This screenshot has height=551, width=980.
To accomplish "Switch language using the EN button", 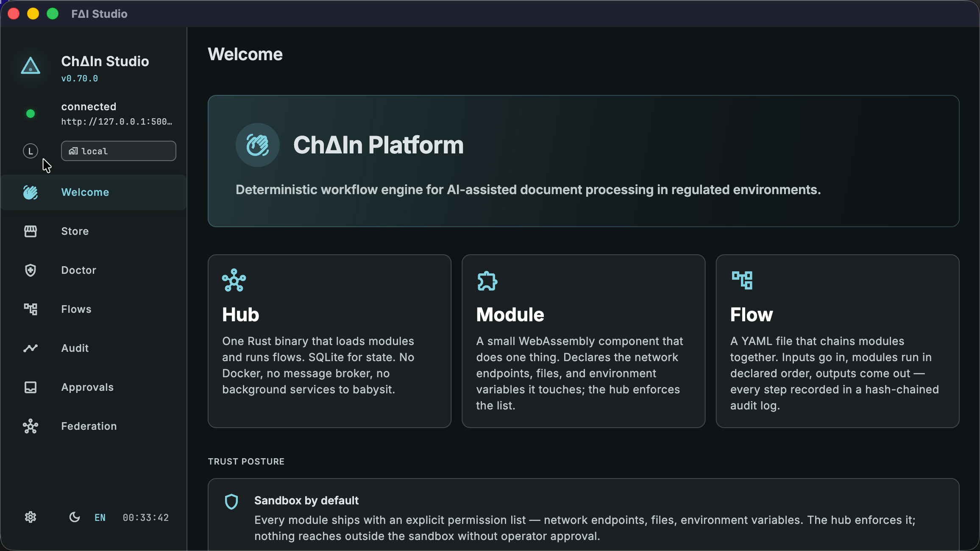I will point(100,518).
